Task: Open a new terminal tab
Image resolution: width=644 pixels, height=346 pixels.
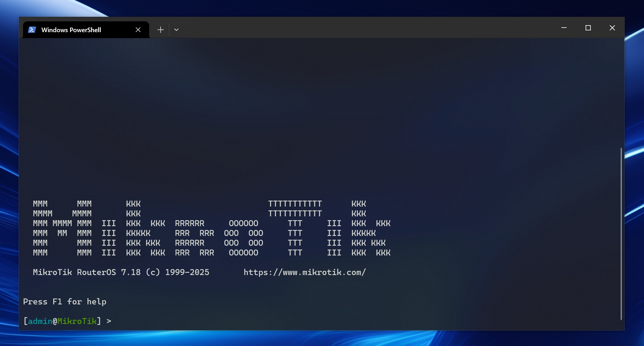Action: 160,30
